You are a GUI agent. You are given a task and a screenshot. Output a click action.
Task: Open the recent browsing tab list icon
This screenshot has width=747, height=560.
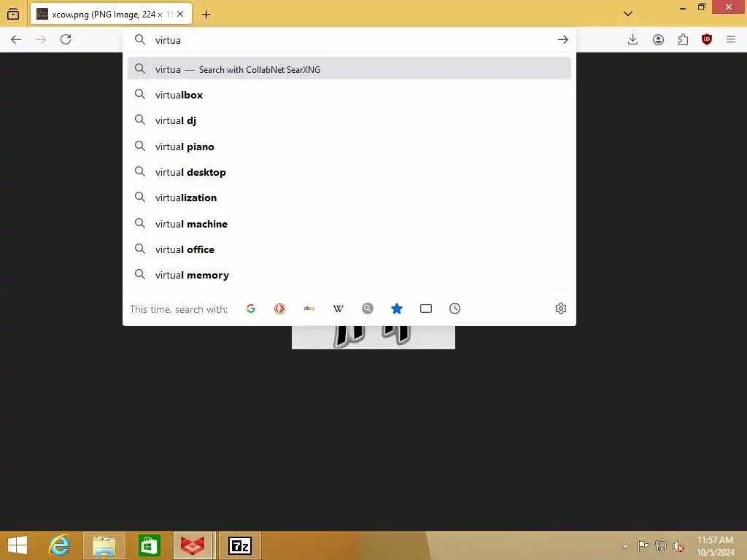pos(13,14)
